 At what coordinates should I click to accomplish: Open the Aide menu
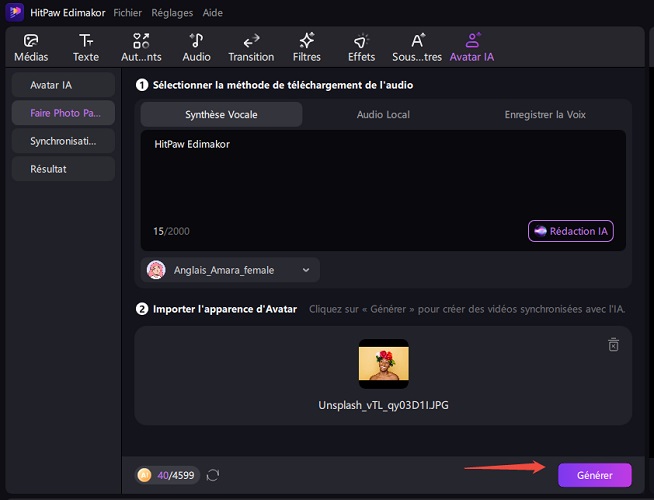point(212,13)
